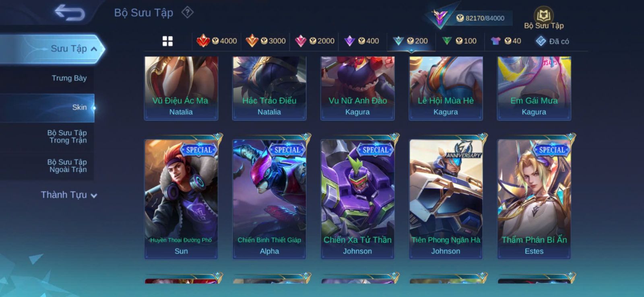Switch to the 100 points green tier

pos(459,41)
